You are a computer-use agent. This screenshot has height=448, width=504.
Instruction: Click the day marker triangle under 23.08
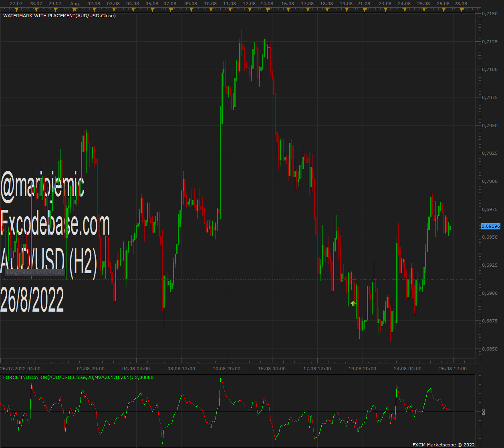(385, 9)
